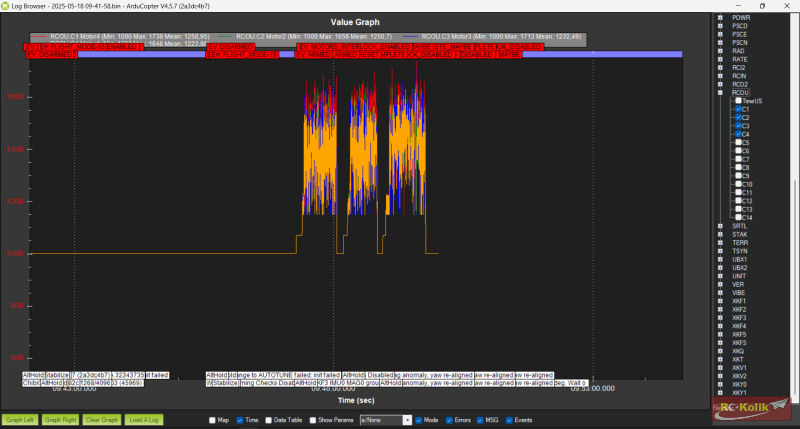Image resolution: width=800 pixels, height=429 pixels.
Task: Expand the SRTL tree node
Action: click(720, 226)
